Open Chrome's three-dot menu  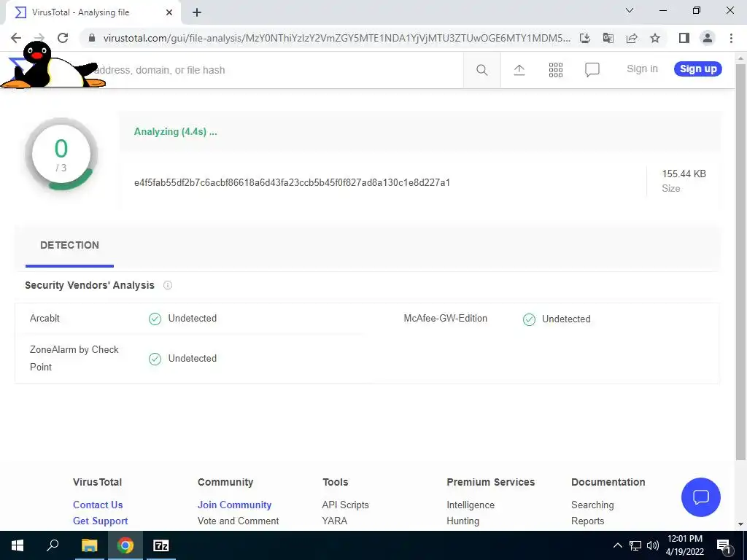click(x=731, y=38)
